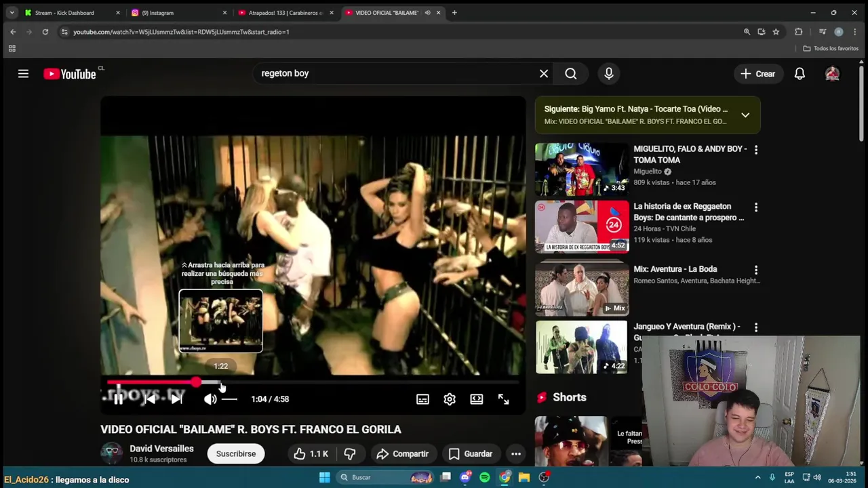Open options for Mix Aventura La Boda
The width and height of the screenshot is (868, 488).
(756, 270)
